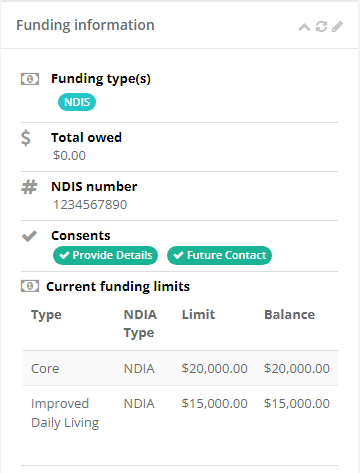Screen dimensions: 360x473
Task: Click the checkmark icon beside Consents
Action: click(x=29, y=236)
